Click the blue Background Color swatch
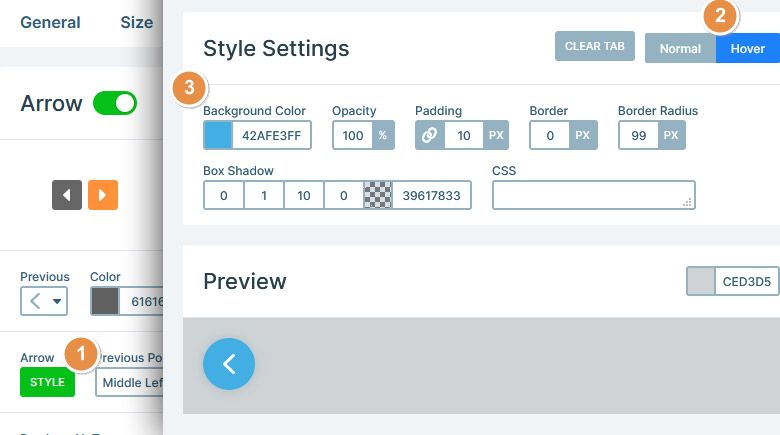 218,135
